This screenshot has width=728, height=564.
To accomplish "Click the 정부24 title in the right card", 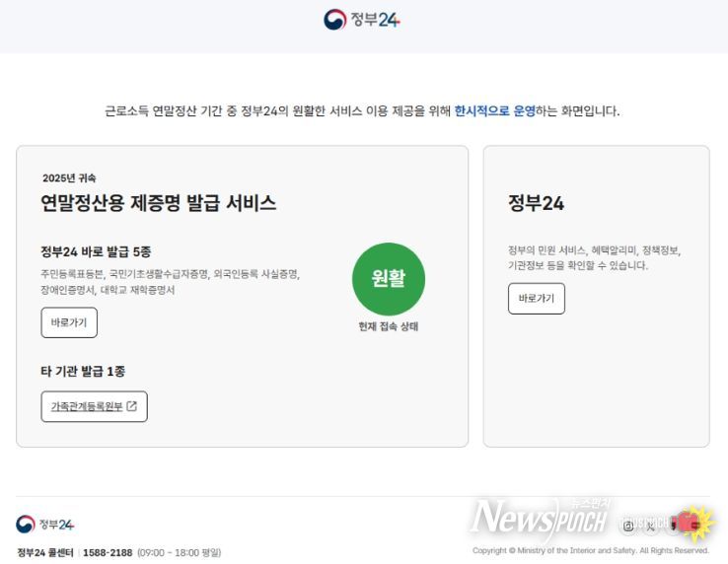I will (x=537, y=203).
